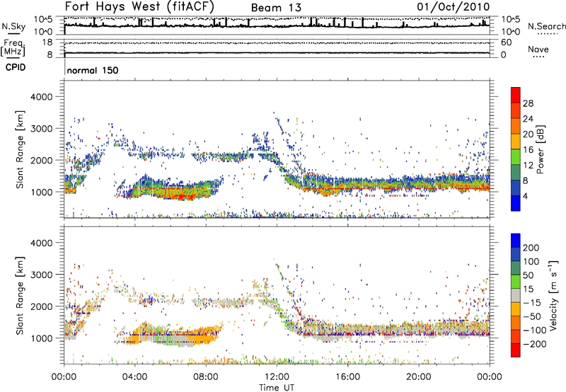Click the "1000" tick in the Velocity panel
This screenshot has height=392, width=566.
(41, 338)
